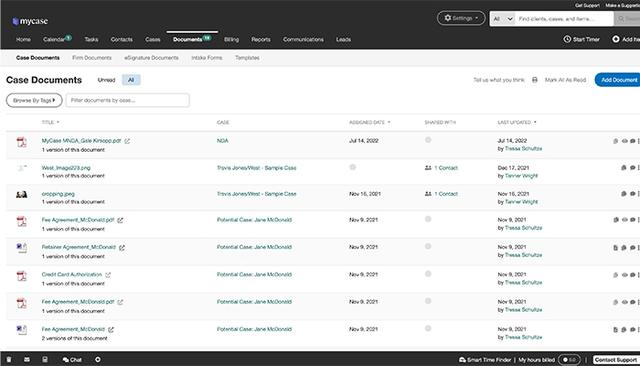The width and height of the screenshot is (640, 366).
Task: Open the Filter documents by case box
Action: click(x=127, y=100)
